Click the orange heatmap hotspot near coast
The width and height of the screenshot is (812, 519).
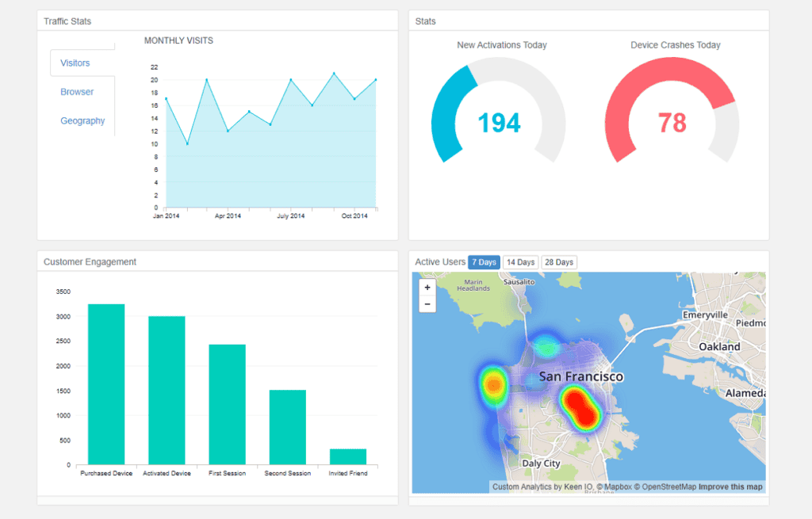pos(494,386)
